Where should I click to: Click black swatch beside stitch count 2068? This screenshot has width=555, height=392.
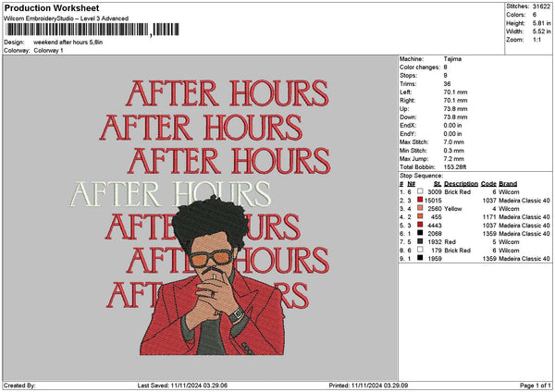tap(420, 233)
